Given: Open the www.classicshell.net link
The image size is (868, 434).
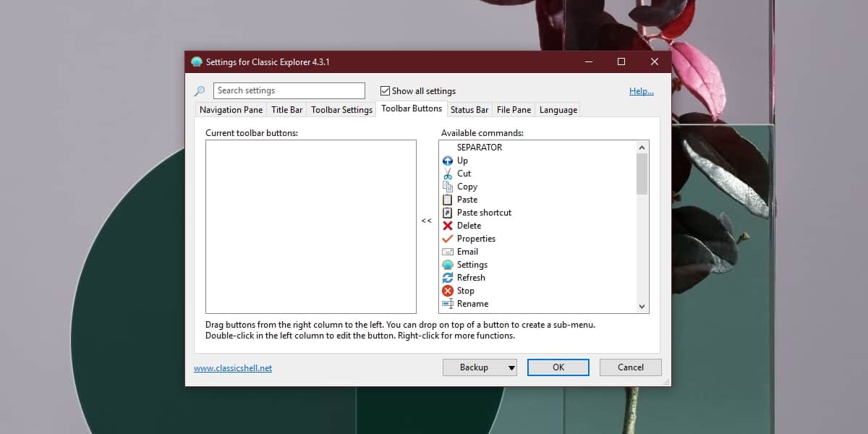Looking at the screenshot, I should (233, 368).
